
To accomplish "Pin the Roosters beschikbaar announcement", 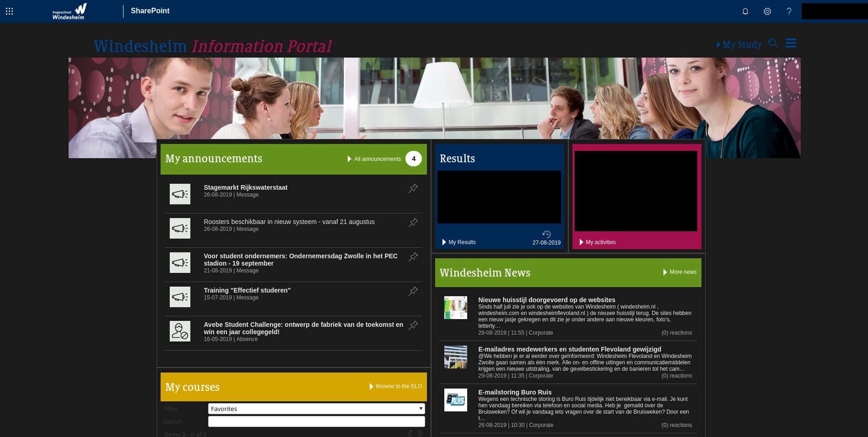I will coord(413,223).
